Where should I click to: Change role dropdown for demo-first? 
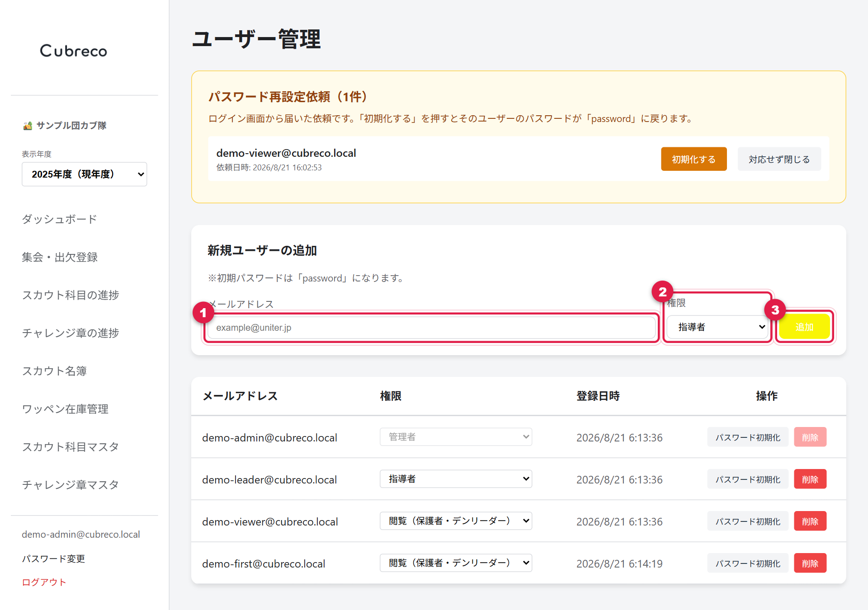tap(456, 563)
